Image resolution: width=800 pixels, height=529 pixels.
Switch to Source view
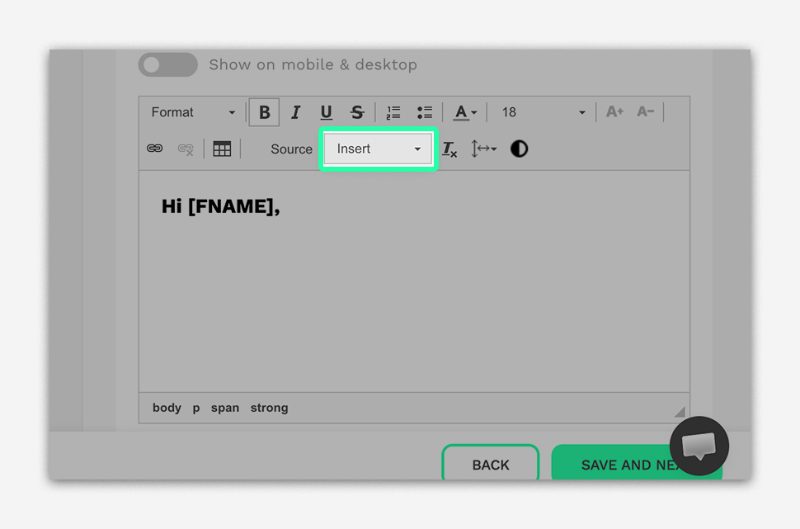(x=291, y=149)
